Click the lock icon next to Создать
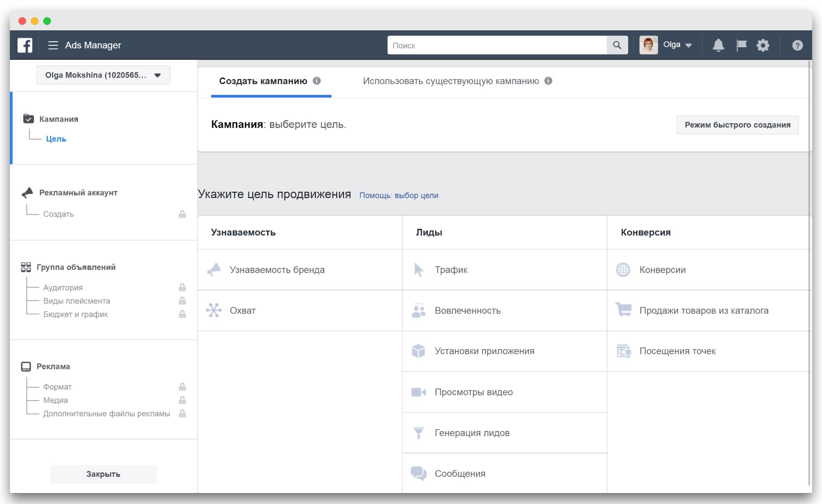822x504 pixels. (x=182, y=214)
